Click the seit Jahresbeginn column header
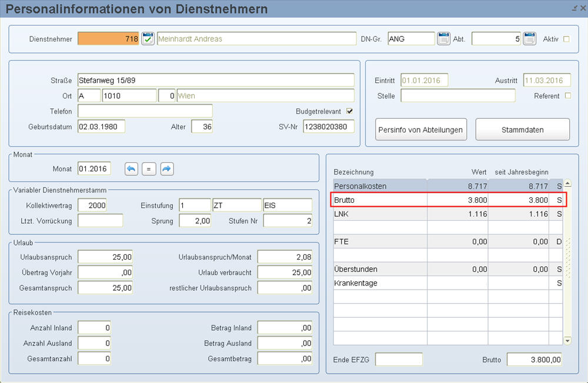588x383 pixels. pyautogui.click(x=521, y=172)
